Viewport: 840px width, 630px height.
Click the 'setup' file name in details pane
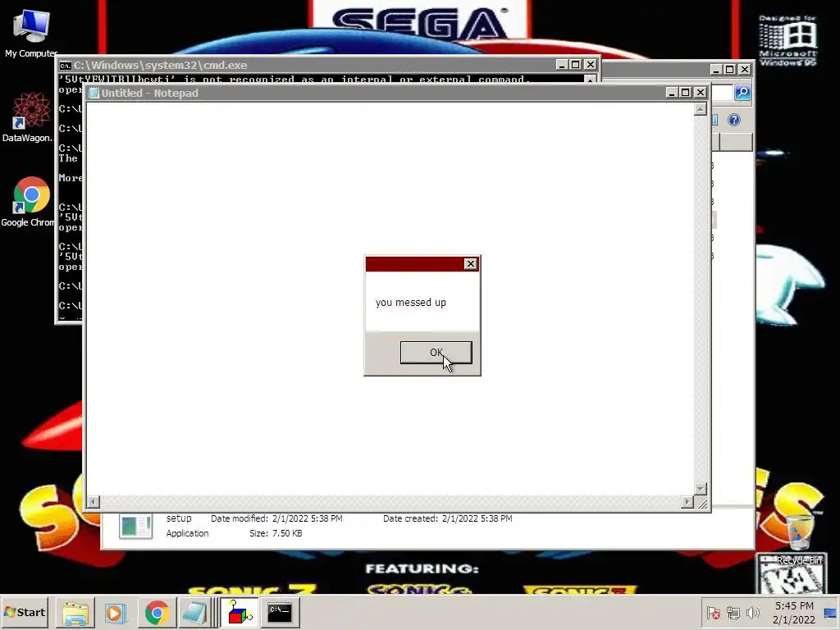pyautogui.click(x=178, y=518)
